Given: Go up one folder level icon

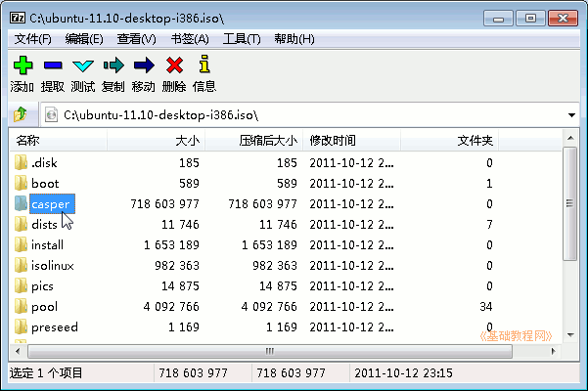Looking at the screenshot, I should [21, 114].
